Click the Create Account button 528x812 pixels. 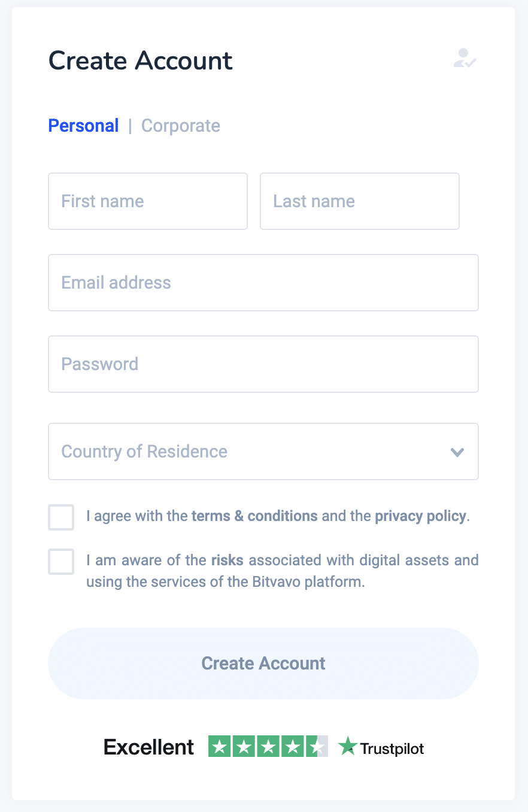coord(263,663)
